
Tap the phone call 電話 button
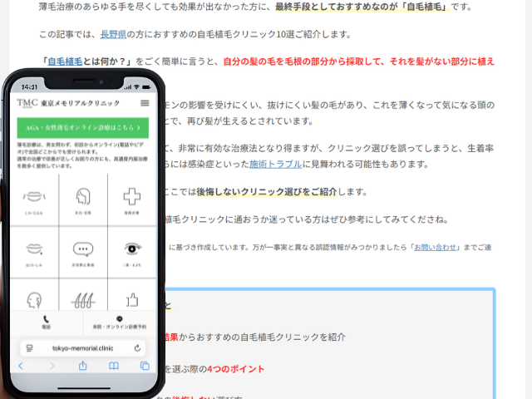pos(46,322)
